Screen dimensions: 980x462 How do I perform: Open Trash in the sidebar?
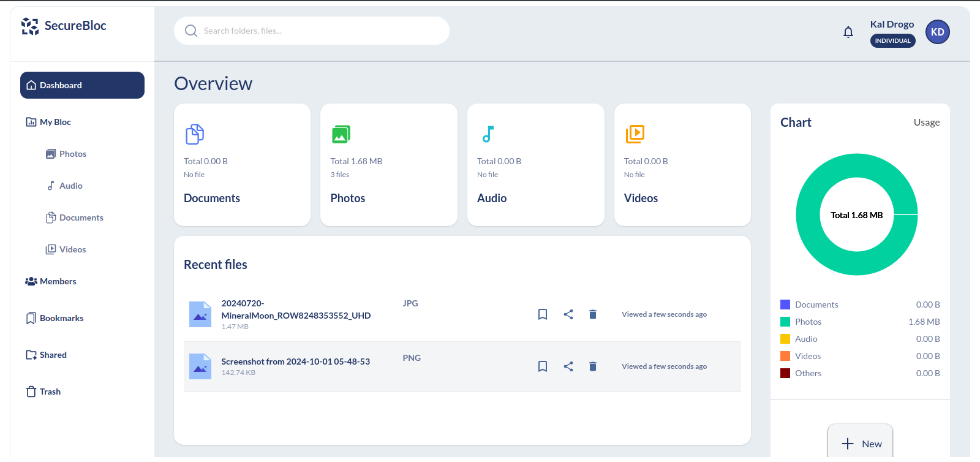point(50,392)
